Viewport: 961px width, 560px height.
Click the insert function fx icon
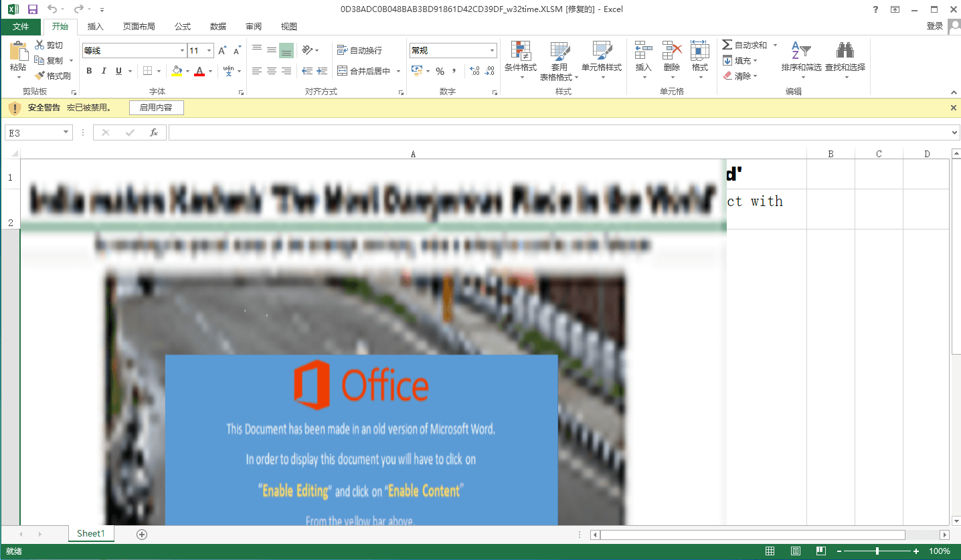coord(153,132)
